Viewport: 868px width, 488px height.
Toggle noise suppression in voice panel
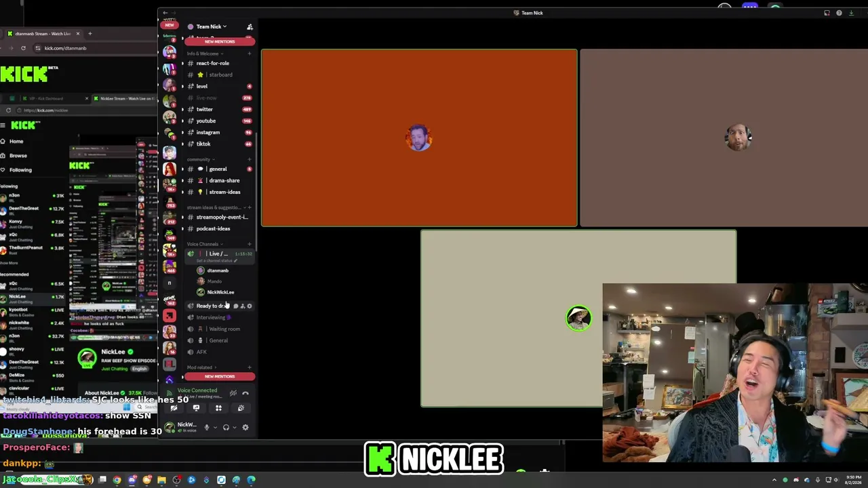pyautogui.click(x=233, y=393)
